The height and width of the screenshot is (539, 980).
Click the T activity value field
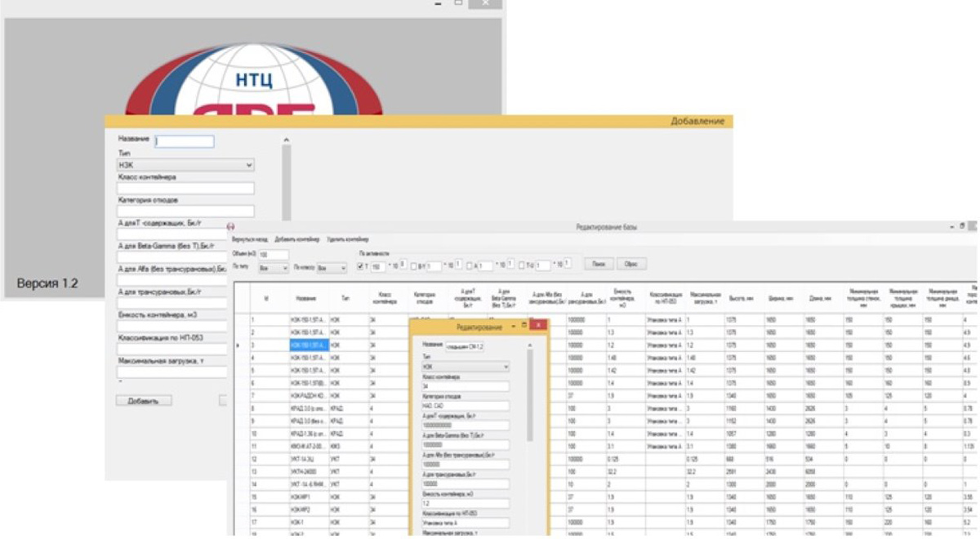[x=379, y=266]
